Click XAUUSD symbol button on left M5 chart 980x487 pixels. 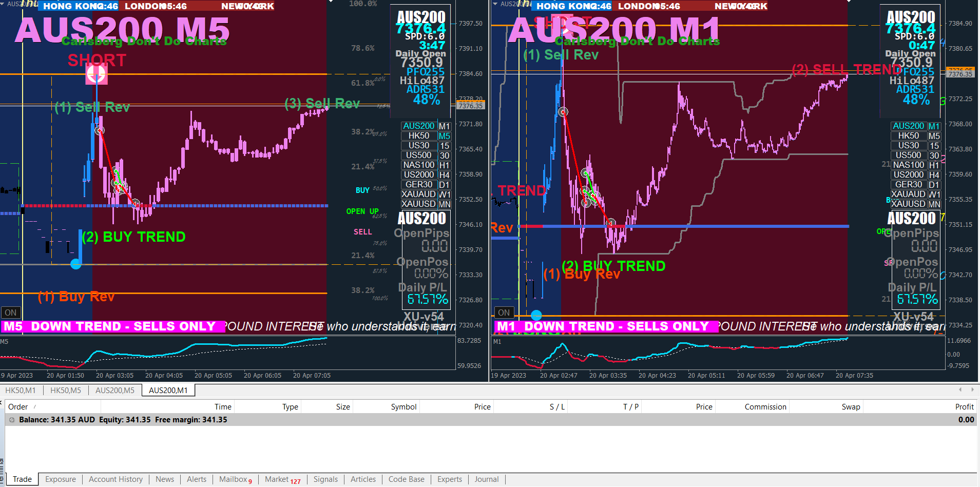click(x=419, y=204)
